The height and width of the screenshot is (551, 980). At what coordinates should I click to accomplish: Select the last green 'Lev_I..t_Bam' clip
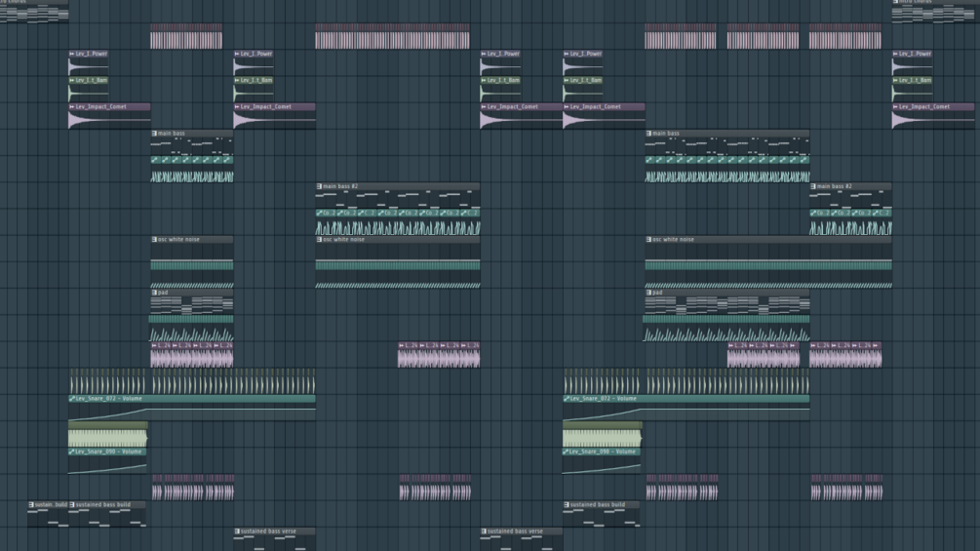point(913,90)
